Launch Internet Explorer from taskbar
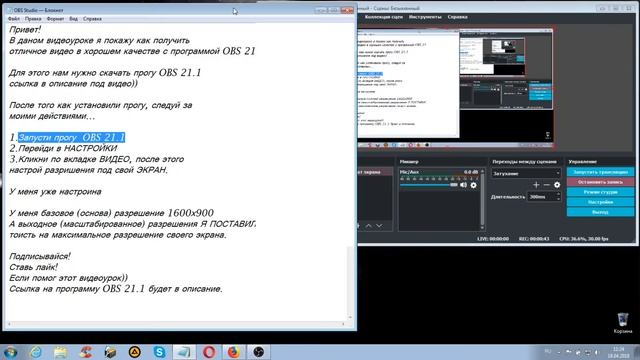640x360 pixels. coord(36,352)
